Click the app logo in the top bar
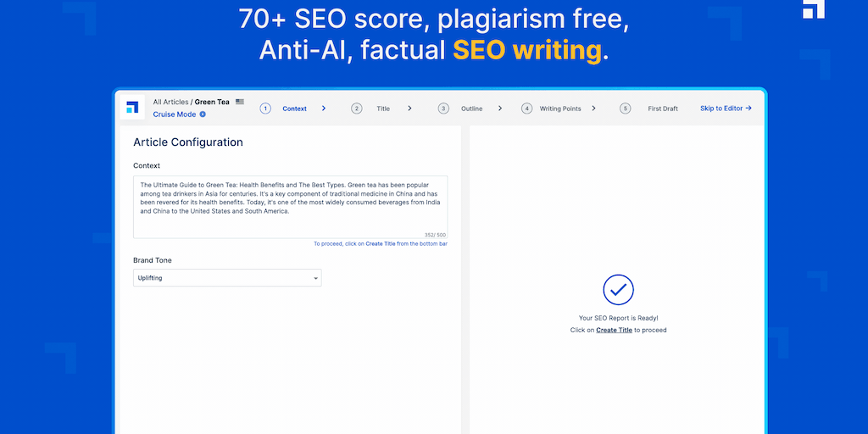 (131, 107)
